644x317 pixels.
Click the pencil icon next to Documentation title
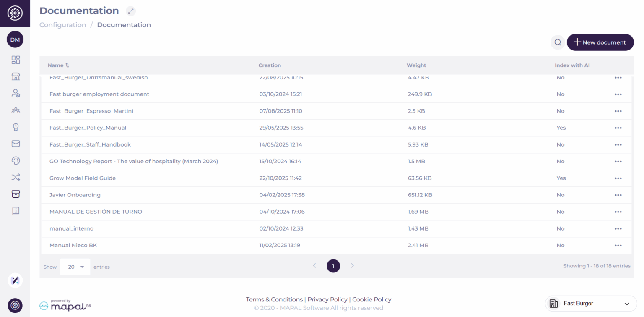click(x=130, y=11)
